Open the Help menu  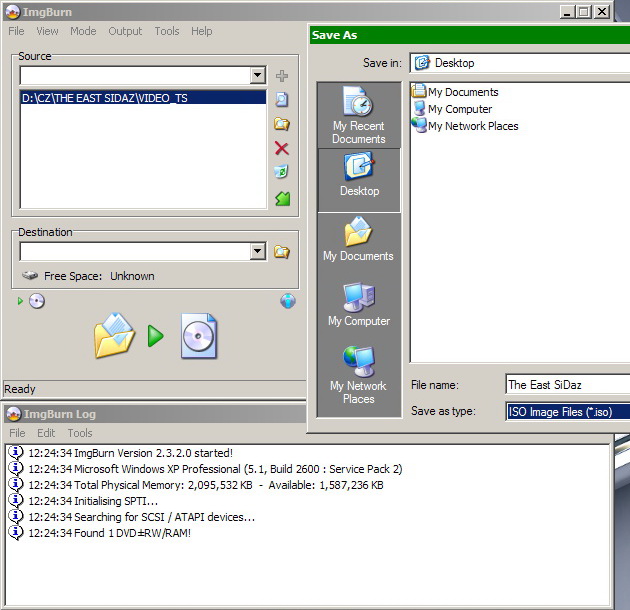[201, 31]
